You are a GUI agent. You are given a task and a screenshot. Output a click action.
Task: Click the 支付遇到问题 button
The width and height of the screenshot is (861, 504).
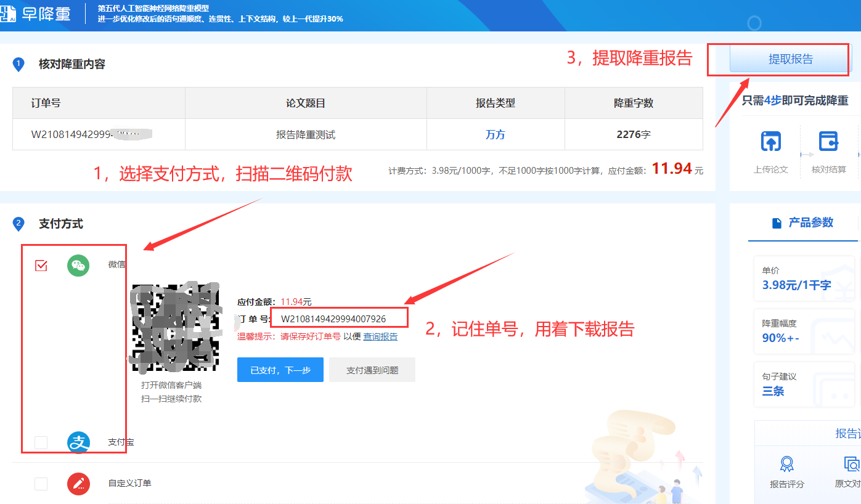[x=372, y=370]
